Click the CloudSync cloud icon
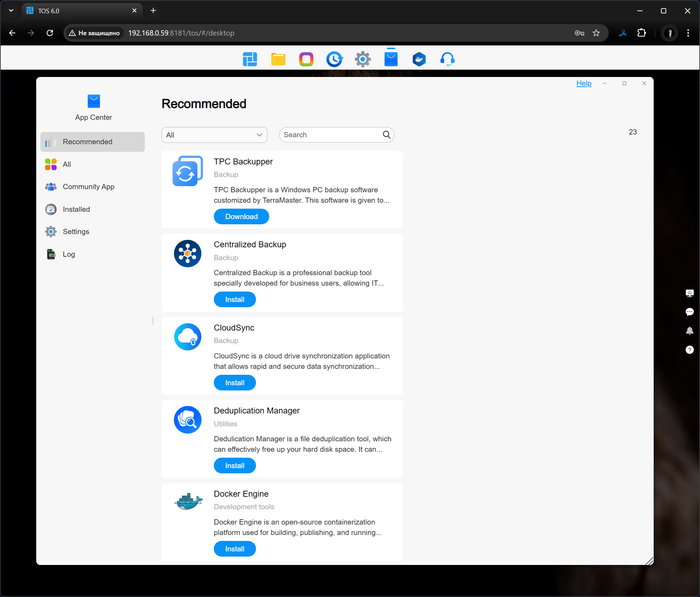700x597 pixels. pyautogui.click(x=188, y=337)
